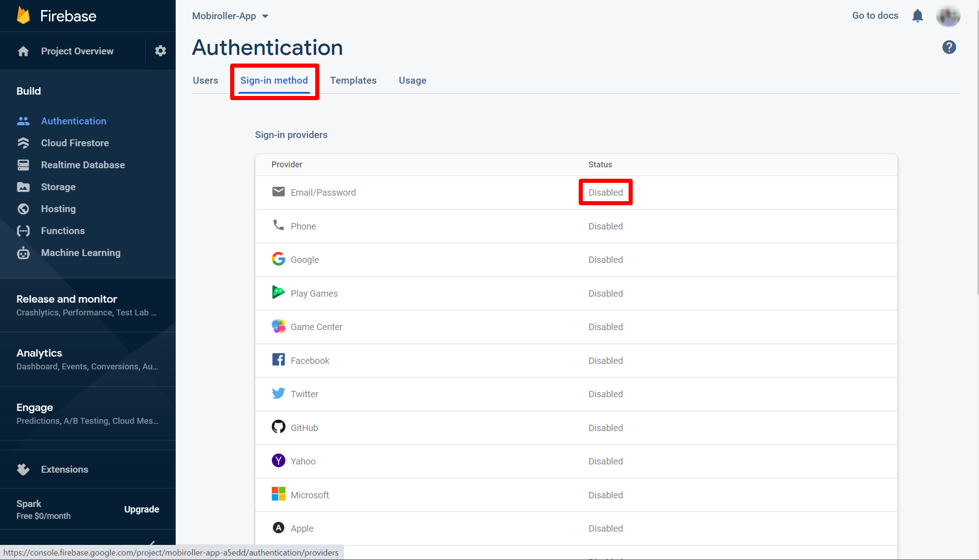
Task: Open project settings gear icon
Action: 160,51
